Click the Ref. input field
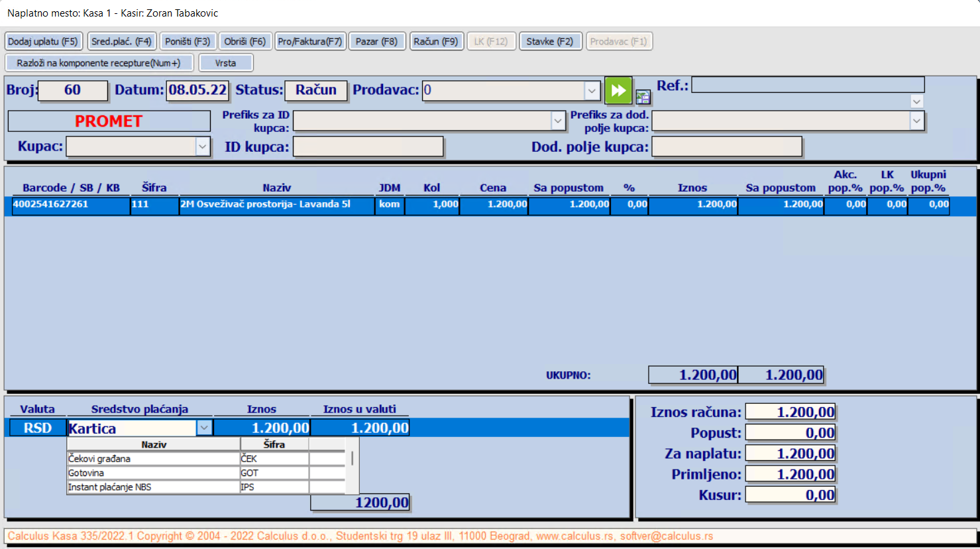Image resolution: width=980 pixels, height=549 pixels. coord(808,84)
